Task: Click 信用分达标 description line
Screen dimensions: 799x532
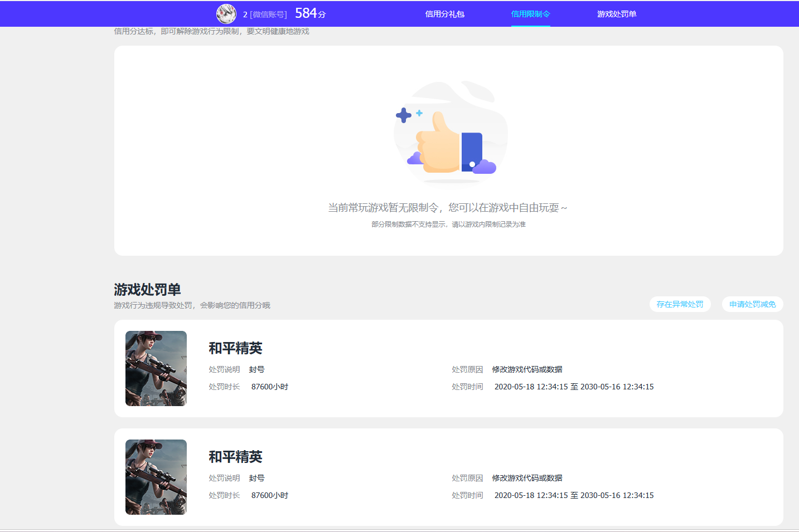Action: (x=212, y=31)
